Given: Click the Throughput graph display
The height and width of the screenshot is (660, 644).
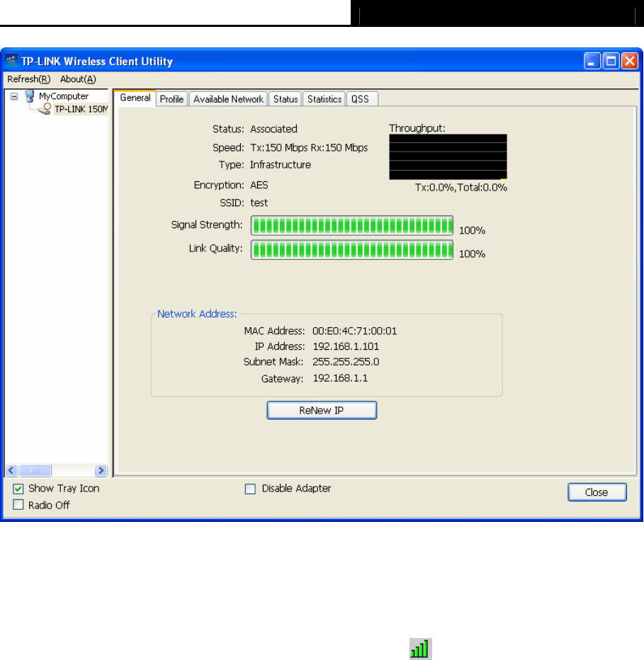Looking at the screenshot, I should click(x=448, y=157).
